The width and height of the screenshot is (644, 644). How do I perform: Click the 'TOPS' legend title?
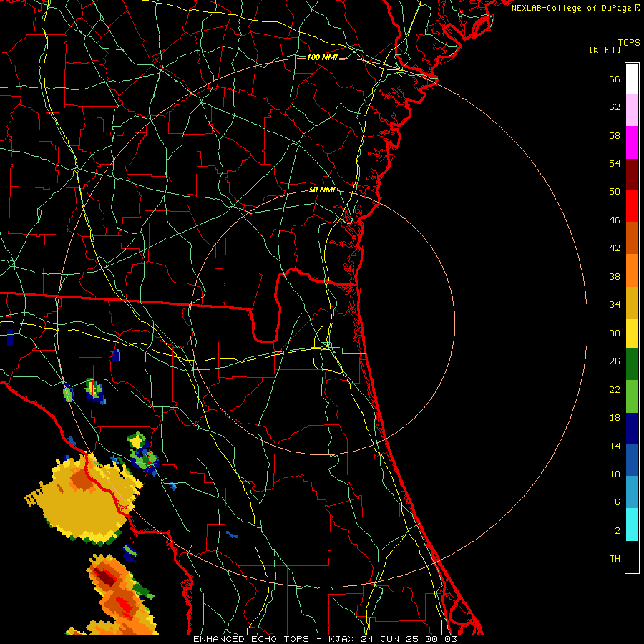[629, 43]
